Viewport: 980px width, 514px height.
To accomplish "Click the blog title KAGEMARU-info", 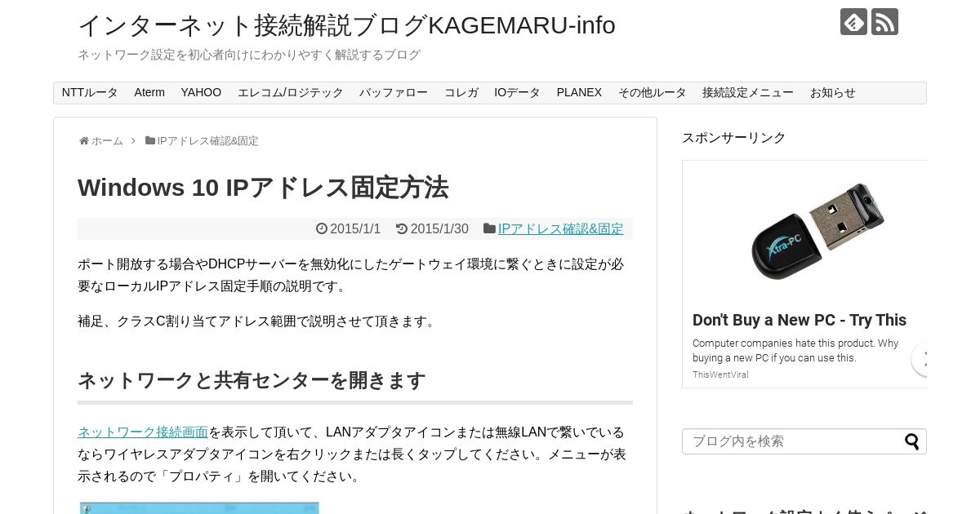I will (346, 25).
